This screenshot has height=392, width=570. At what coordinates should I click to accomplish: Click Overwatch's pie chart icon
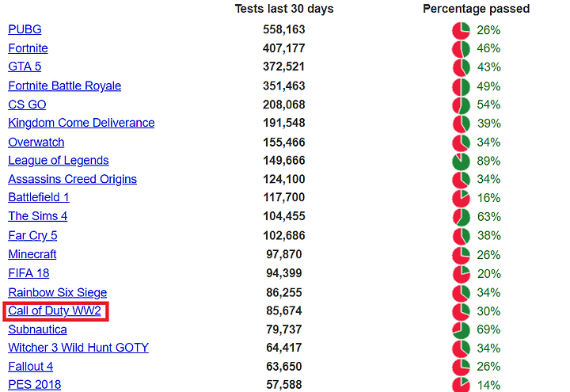pos(461,143)
